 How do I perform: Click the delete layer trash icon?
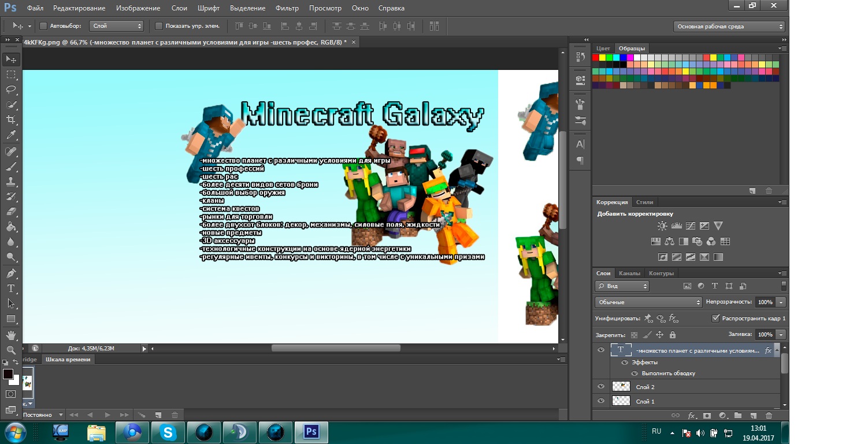coord(769,415)
